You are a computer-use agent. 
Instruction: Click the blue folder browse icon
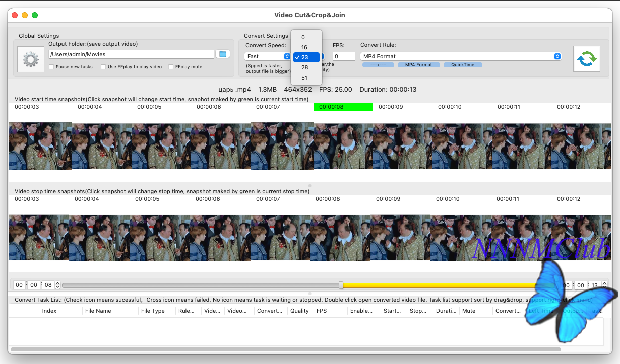point(222,54)
